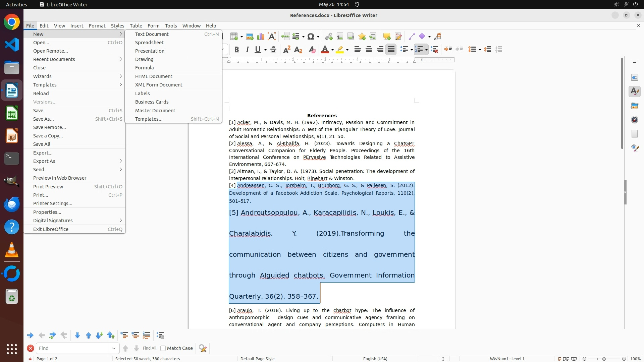Toggle the ordered list button

pos(419,50)
